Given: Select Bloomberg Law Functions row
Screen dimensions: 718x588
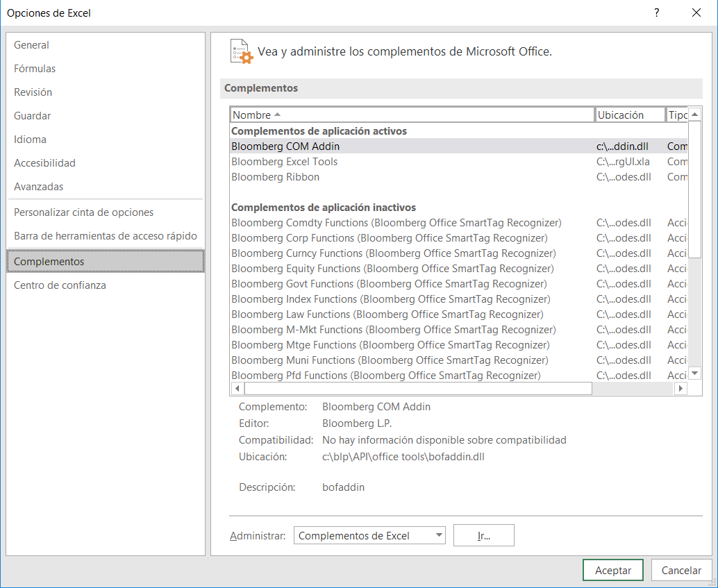Looking at the screenshot, I should pyautogui.click(x=458, y=314).
